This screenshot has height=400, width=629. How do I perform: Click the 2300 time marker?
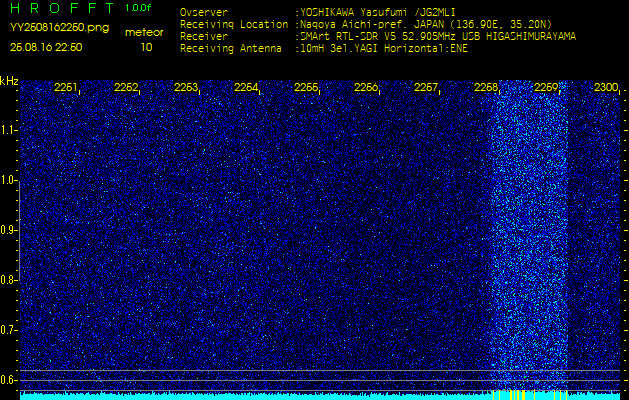[x=606, y=87]
